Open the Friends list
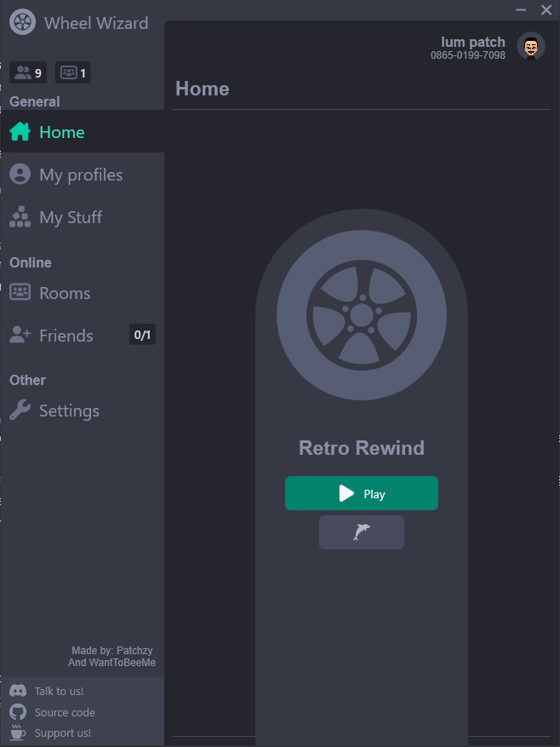The image size is (560, 747). pyautogui.click(x=66, y=336)
